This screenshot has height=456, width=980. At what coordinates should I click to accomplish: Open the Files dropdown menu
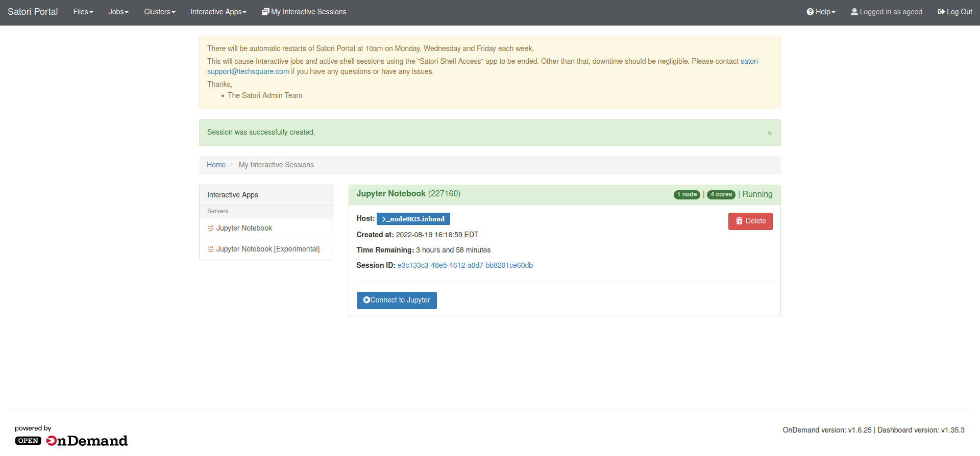point(83,12)
